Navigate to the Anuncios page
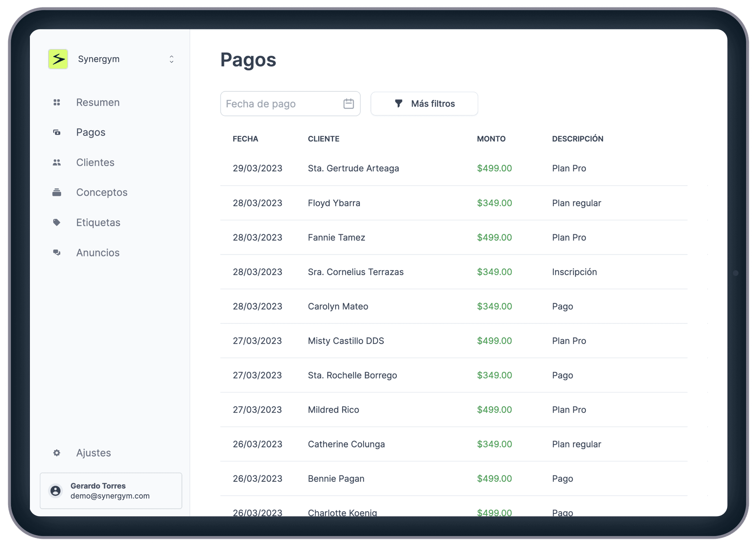This screenshot has width=756, height=545. (x=98, y=252)
